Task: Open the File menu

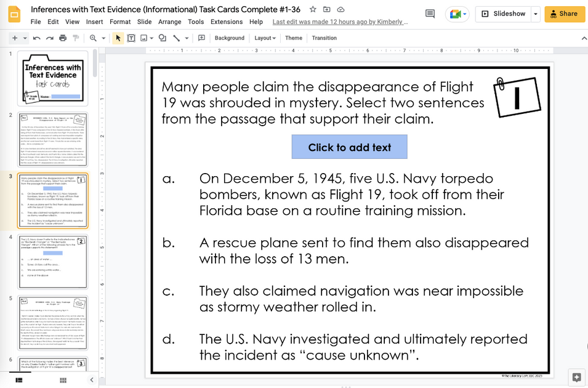Action: click(x=36, y=22)
